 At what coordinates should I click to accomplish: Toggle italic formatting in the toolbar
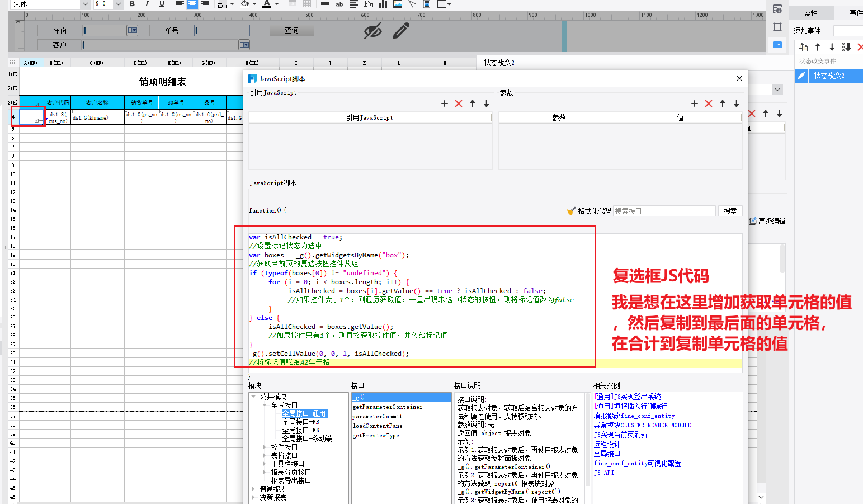147,4
